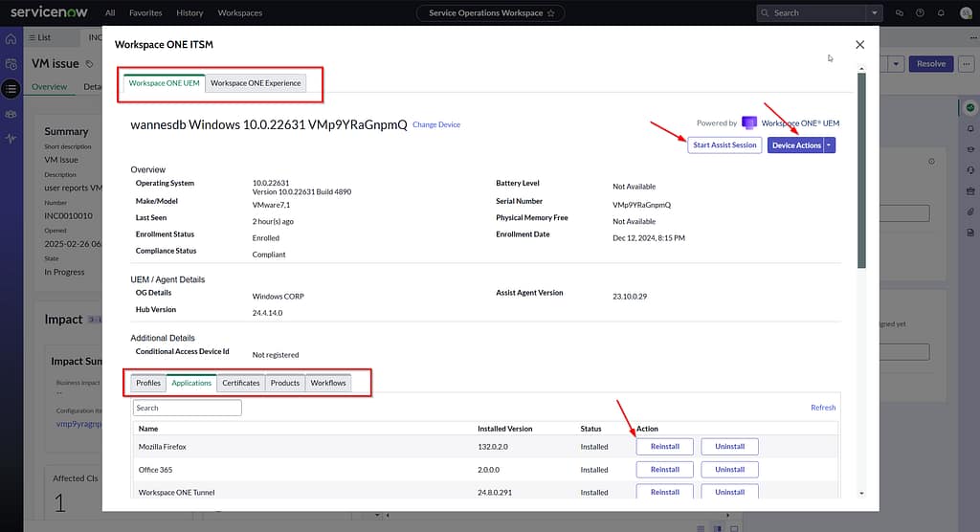This screenshot has height=532, width=980.
Task: Open the Profiles tab
Action: coord(148,384)
